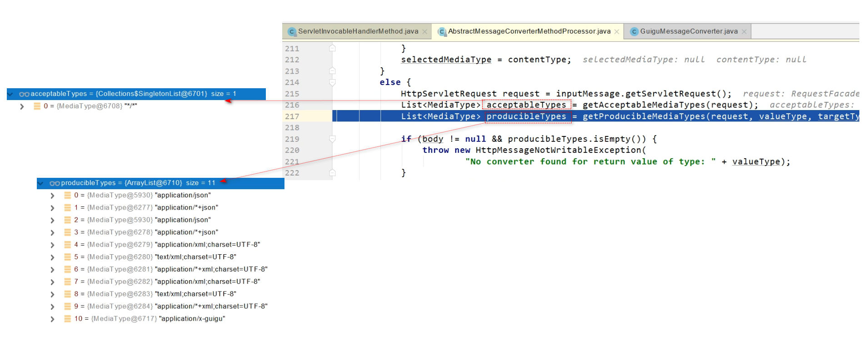The height and width of the screenshot is (352, 868).
Task: Click fold end marker on line 222
Action: 332,172
